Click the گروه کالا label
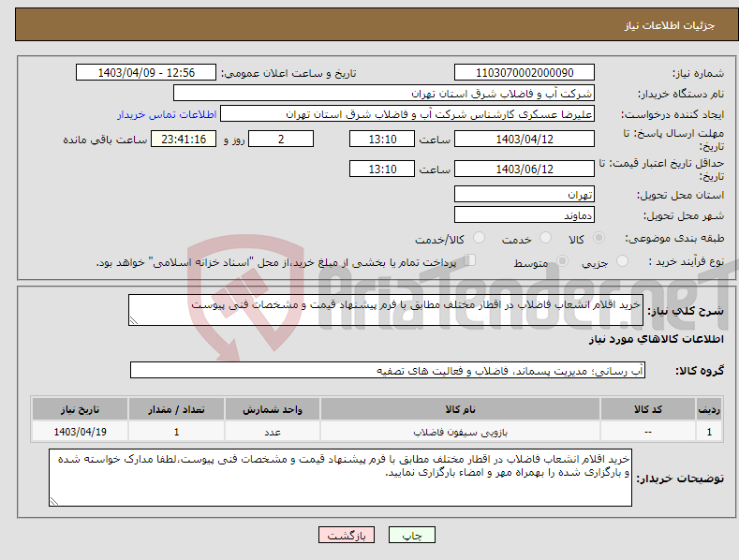 pos(700,371)
